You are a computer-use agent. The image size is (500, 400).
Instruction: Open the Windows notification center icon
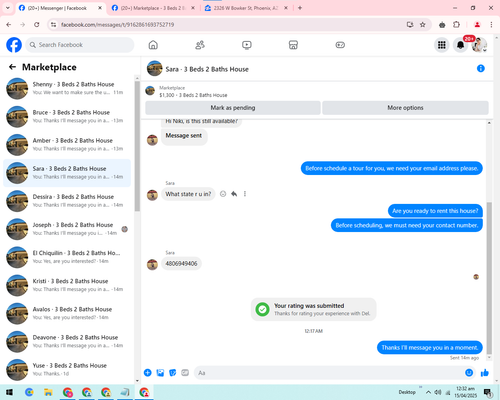tap(488, 392)
